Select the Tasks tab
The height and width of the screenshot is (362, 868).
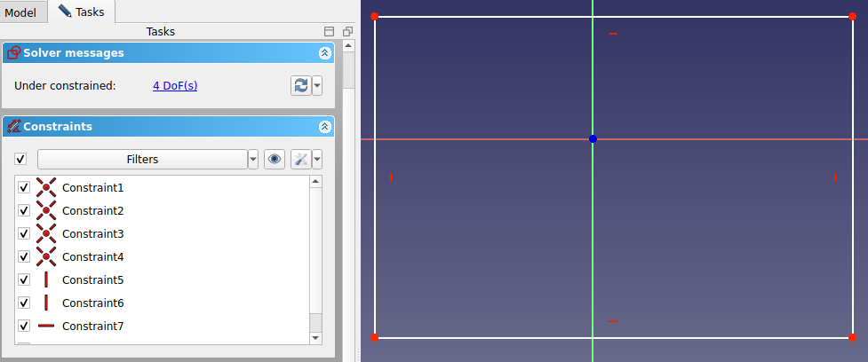pyautogui.click(x=81, y=12)
